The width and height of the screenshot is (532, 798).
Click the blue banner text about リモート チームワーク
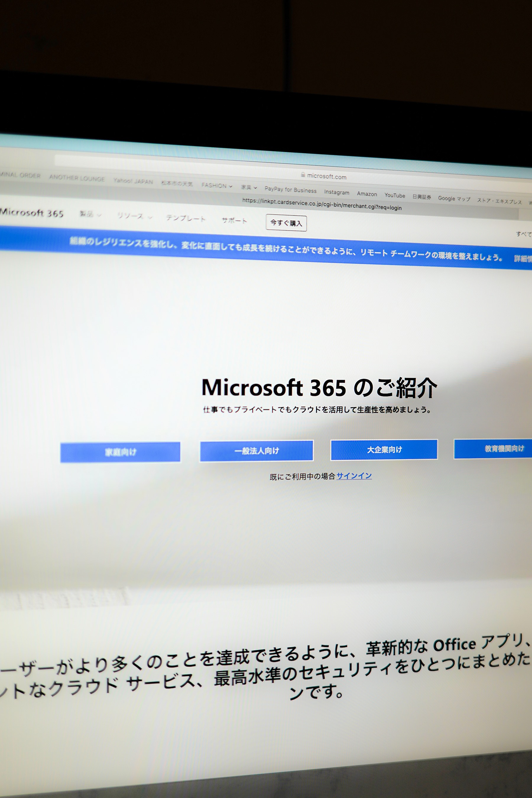(286, 249)
